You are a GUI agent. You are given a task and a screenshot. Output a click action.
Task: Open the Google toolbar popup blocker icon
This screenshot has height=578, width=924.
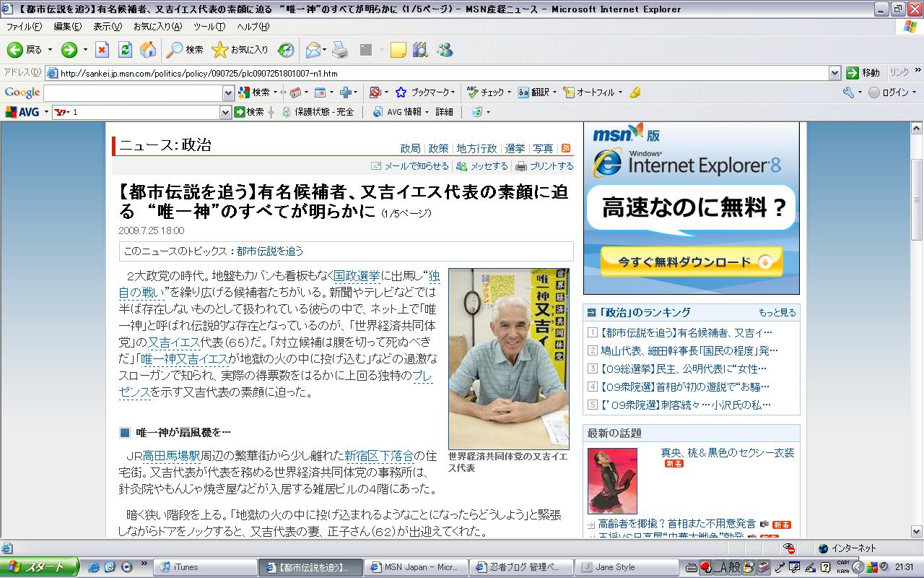(x=375, y=92)
